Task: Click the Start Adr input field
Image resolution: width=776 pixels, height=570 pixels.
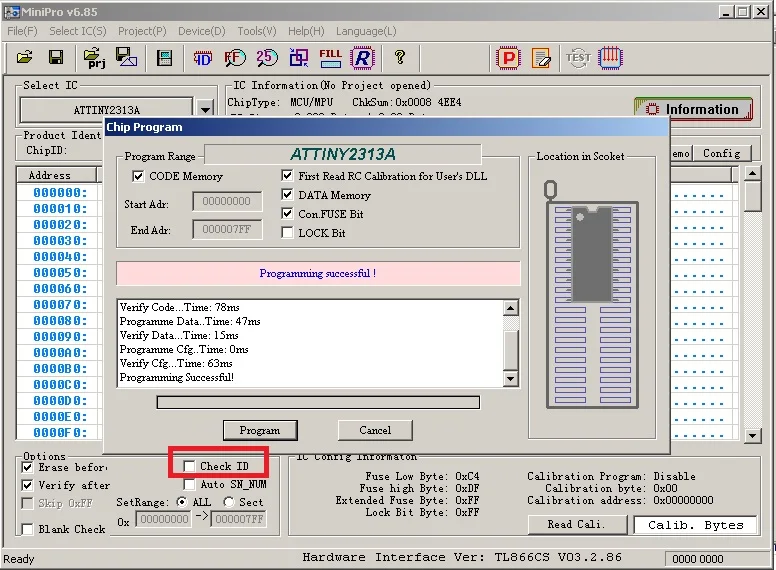Action: pyautogui.click(x=227, y=201)
